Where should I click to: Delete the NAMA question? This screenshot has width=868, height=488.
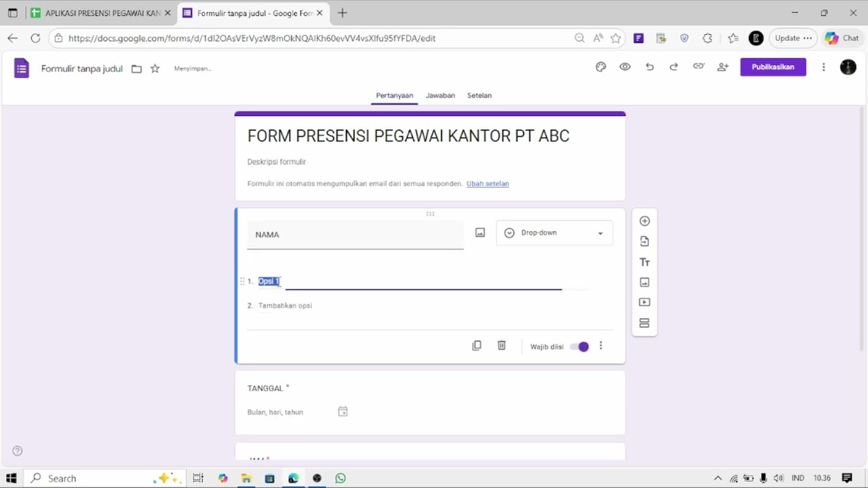click(501, 346)
